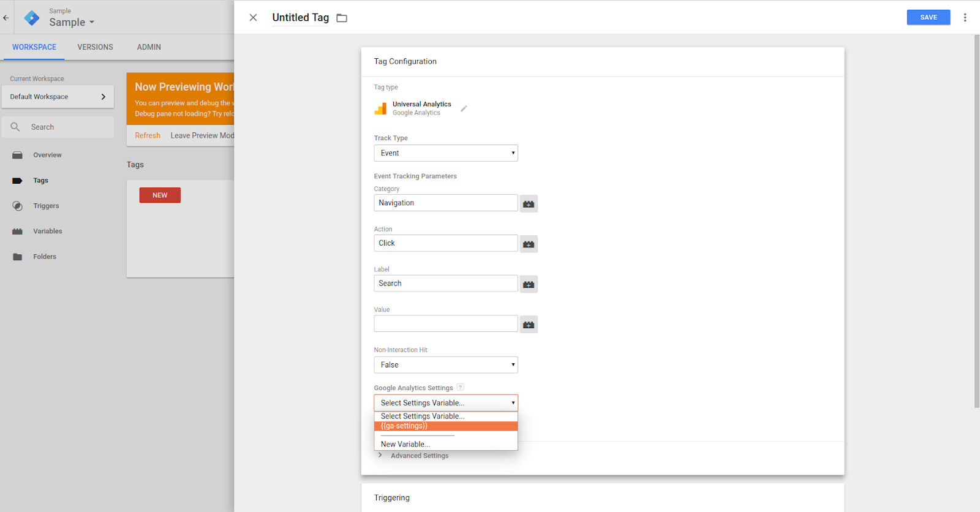
Task: Choose New Variable... option
Action: tap(446, 444)
